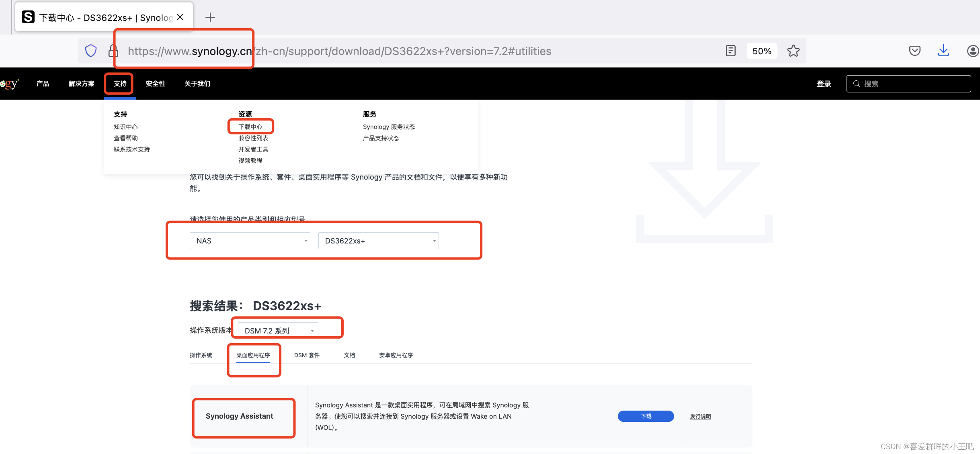The height and width of the screenshot is (454, 980).
Task: Open the 支持 navigation menu
Action: [120, 84]
